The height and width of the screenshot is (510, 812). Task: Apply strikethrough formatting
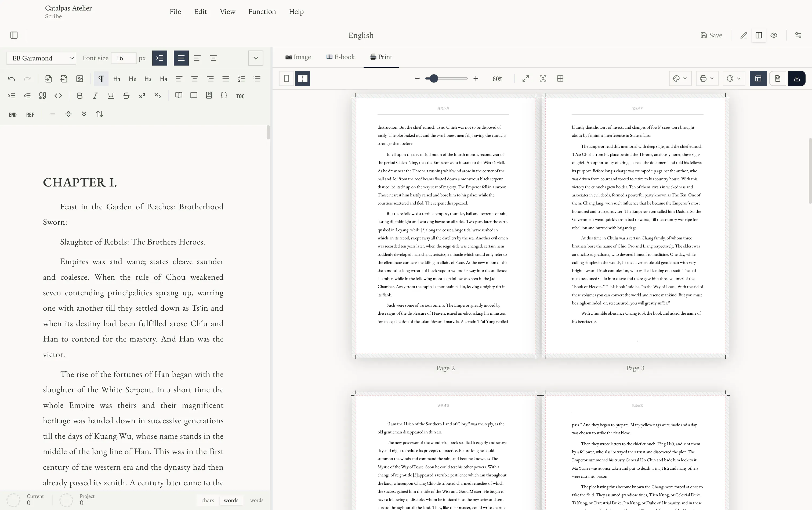(126, 96)
